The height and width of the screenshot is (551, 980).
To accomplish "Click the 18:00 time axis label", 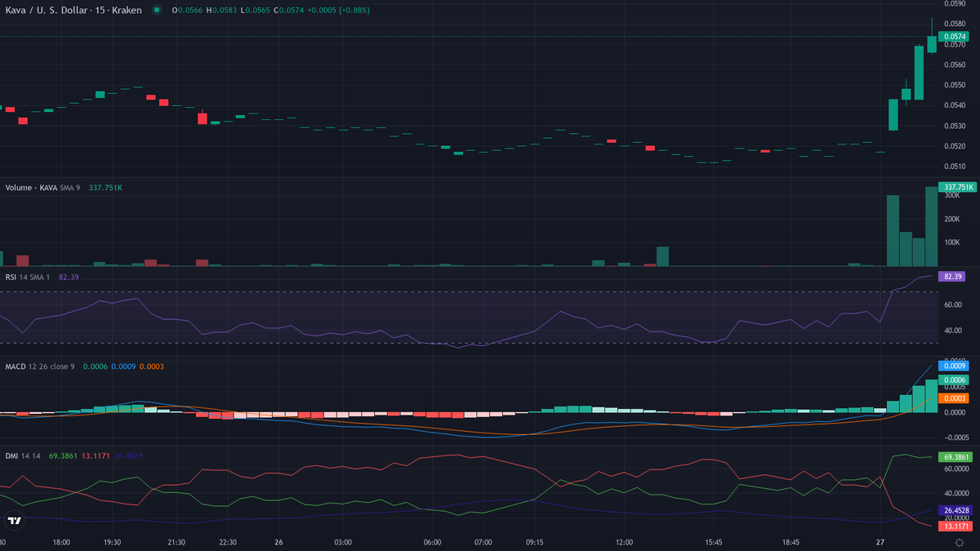I will pyautogui.click(x=60, y=542).
